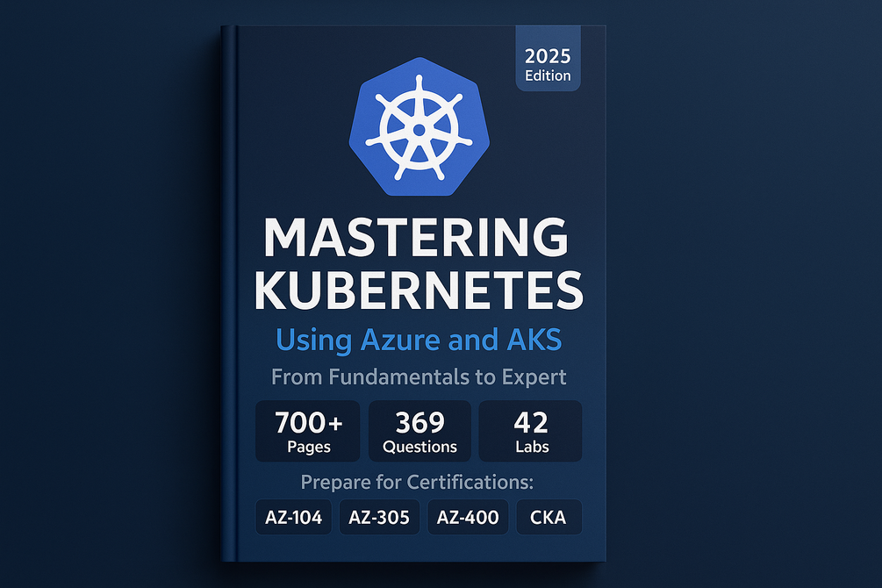The height and width of the screenshot is (588, 882).
Task: Click the 'Using Azure and AKS' subtitle
Action: 419,340
